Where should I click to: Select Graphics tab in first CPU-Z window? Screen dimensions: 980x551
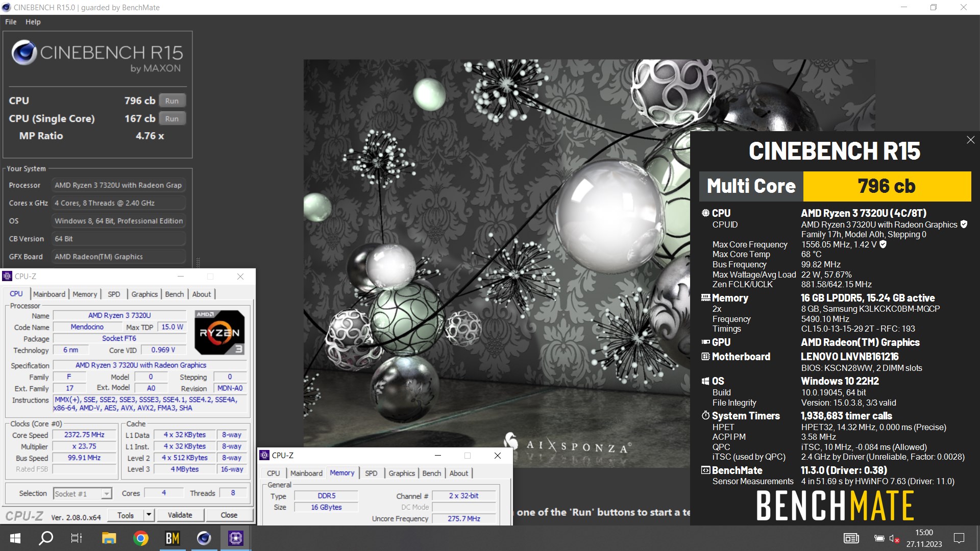pyautogui.click(x=144, y=294)
